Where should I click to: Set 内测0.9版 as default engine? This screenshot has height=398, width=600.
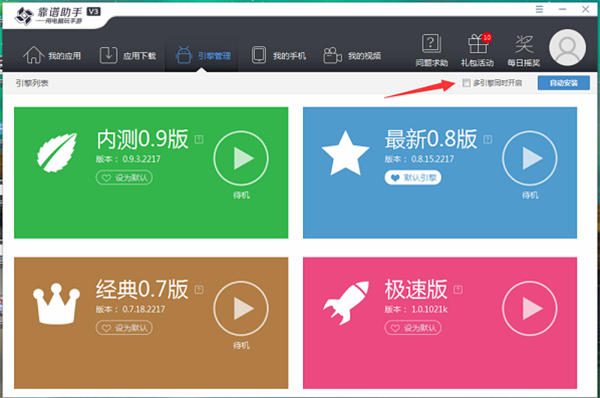point(124,178)
